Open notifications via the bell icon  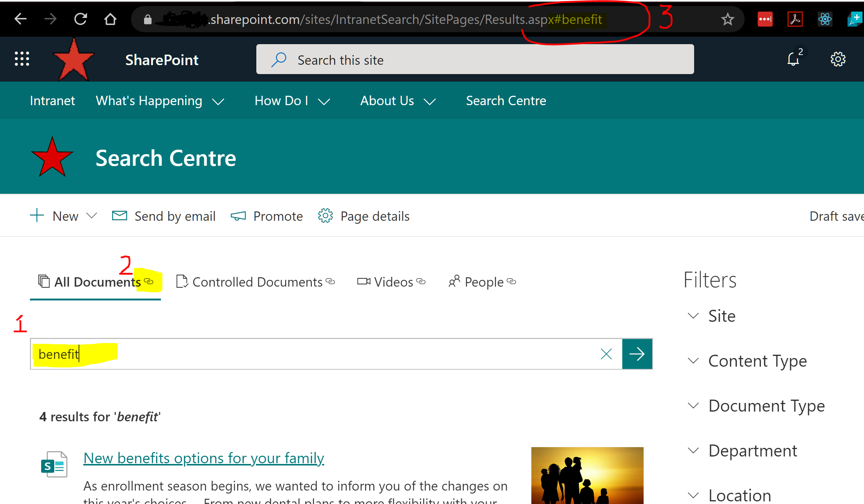[x=793, y=59]
